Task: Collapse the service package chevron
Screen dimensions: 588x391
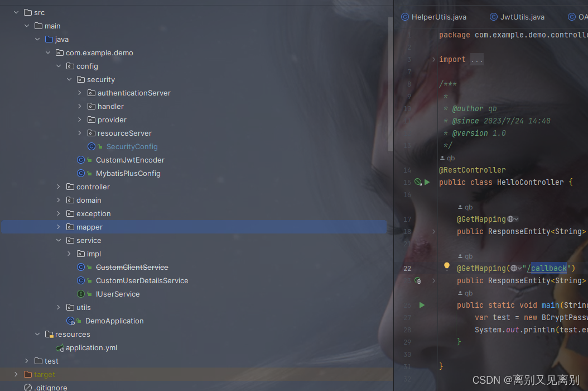Action: 59,240
